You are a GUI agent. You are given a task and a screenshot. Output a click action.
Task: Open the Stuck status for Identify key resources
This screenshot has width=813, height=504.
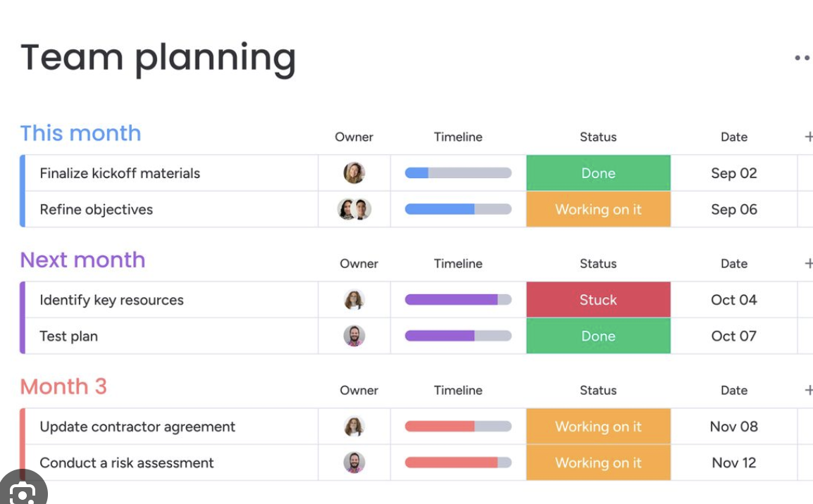click(x=598, y=300)
